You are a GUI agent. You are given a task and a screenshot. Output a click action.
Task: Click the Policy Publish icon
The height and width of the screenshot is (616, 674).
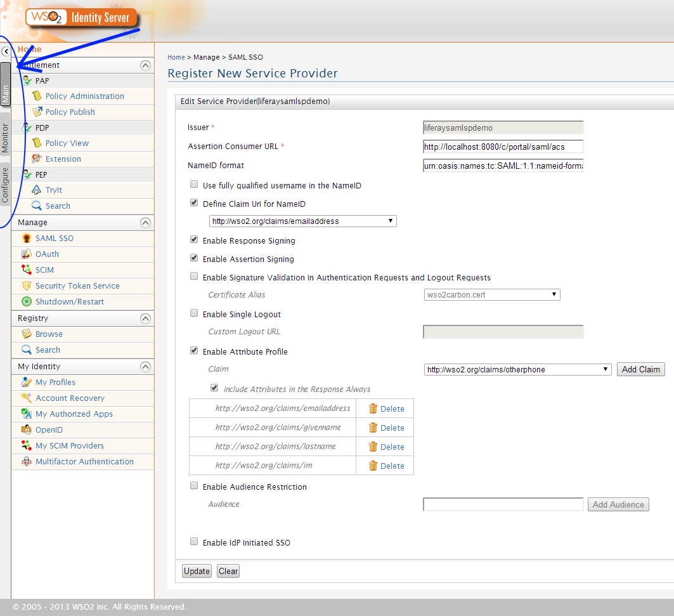[x=37, y=112]
